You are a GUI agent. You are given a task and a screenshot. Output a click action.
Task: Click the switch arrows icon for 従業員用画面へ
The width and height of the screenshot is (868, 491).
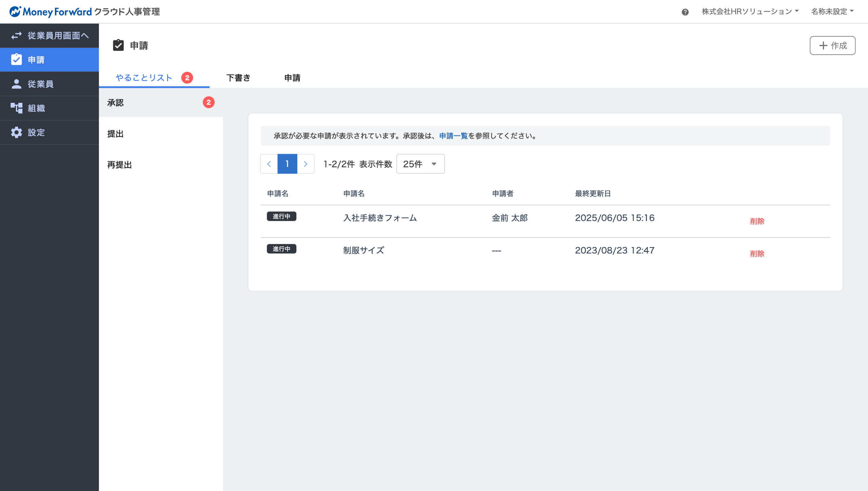[x=16, y=36]
